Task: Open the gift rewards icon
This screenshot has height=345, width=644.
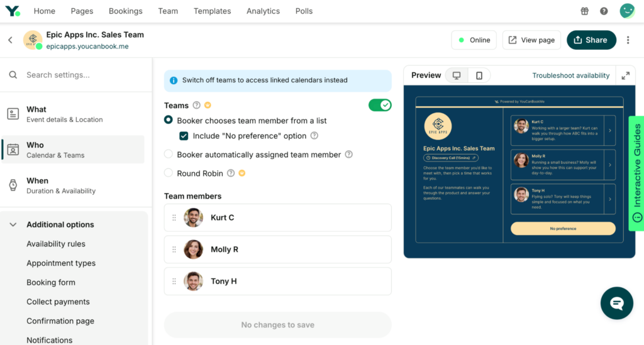Action: click(x=584, y=11)
